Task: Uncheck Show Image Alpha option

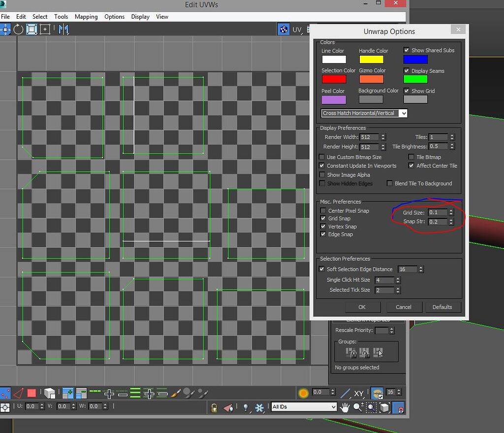Action: pyautogui.click(x=322, y=175)
